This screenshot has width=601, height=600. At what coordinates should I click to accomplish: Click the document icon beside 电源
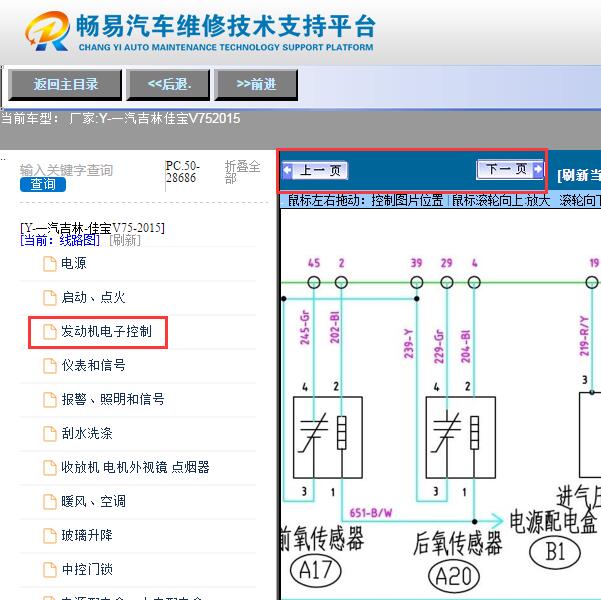50,264
